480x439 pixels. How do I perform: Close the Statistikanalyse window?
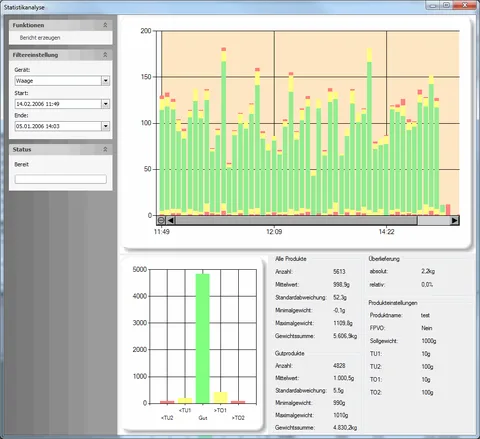tap(464, 5)
